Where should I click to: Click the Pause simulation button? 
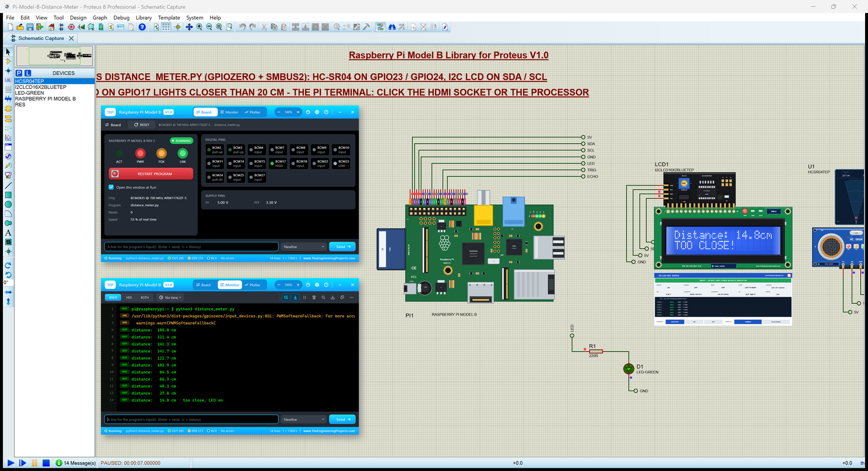(x=34, y=463)
